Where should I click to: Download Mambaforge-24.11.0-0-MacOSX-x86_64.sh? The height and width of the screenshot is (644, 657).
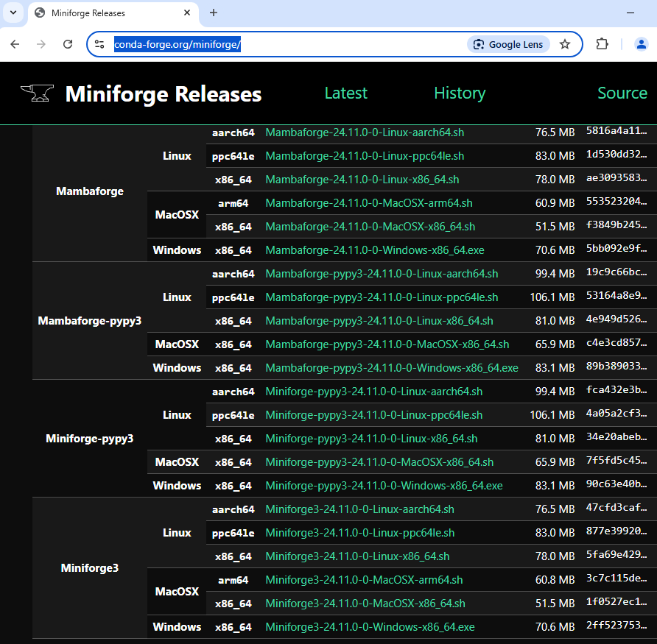click(x=370, y=227)
